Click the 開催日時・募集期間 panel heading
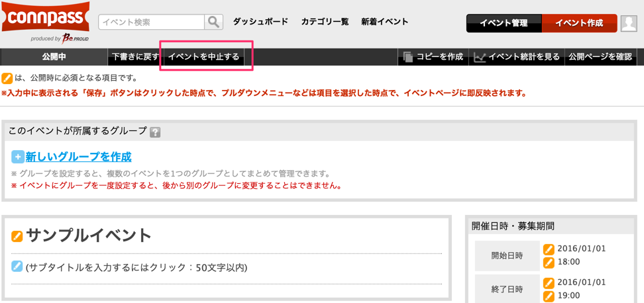 513,226
